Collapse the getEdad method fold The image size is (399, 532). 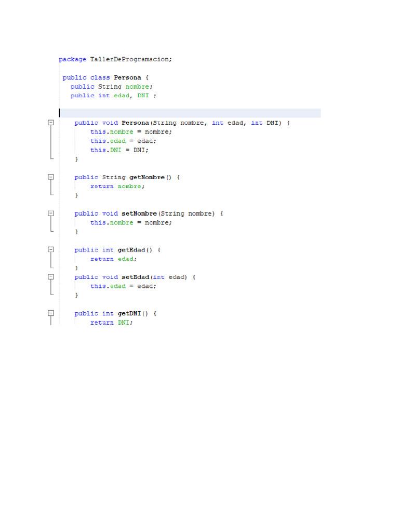pyautogui.click(x=51, y=249)
